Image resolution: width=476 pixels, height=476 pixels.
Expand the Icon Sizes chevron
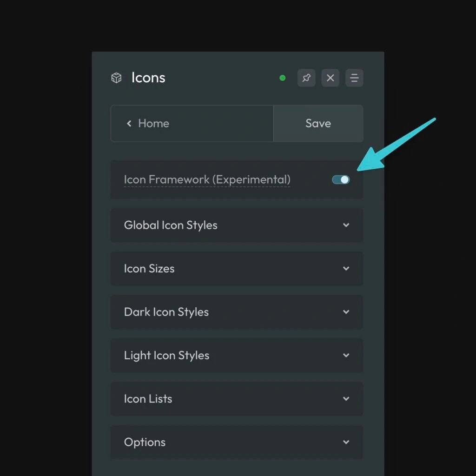pyautogui.click(x=346, y=269)
